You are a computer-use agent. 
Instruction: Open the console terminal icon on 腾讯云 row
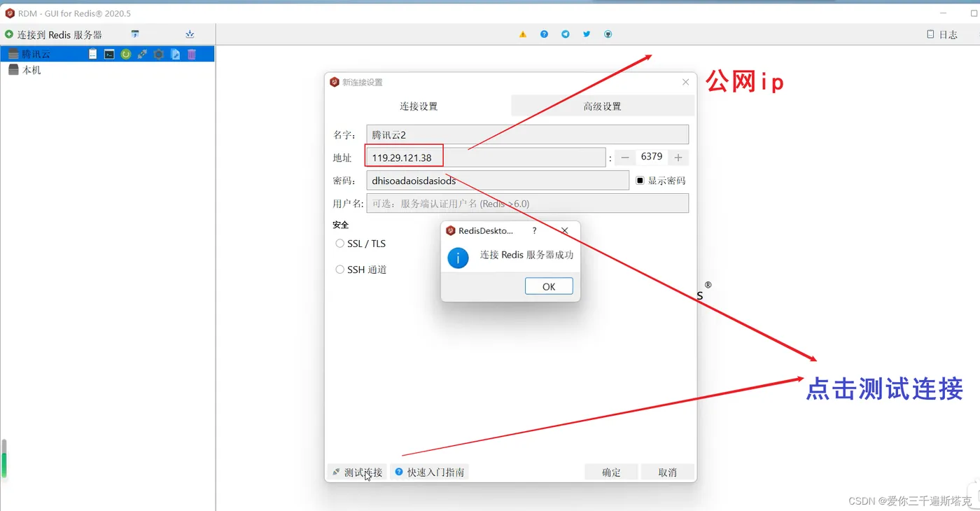coord(109,54)
